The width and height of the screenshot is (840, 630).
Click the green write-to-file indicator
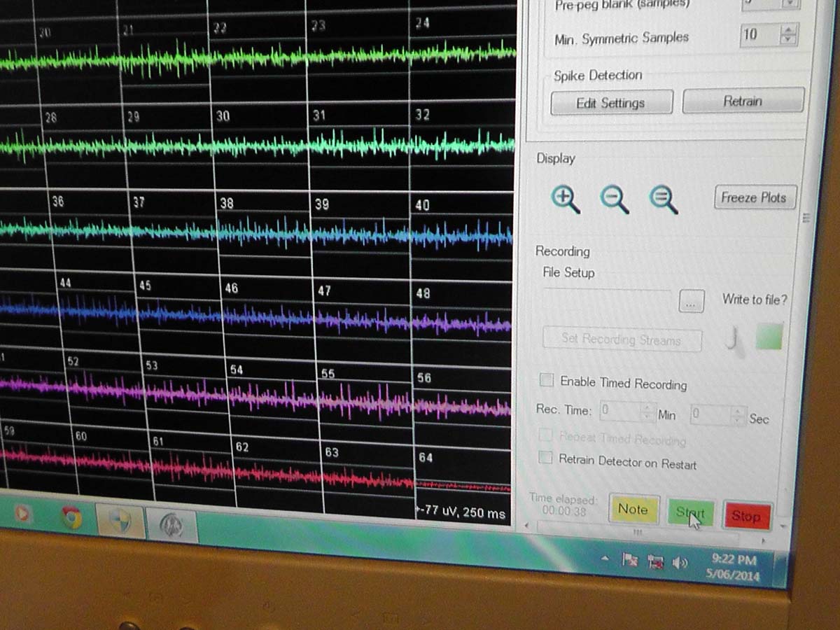[x=769, y=337]
